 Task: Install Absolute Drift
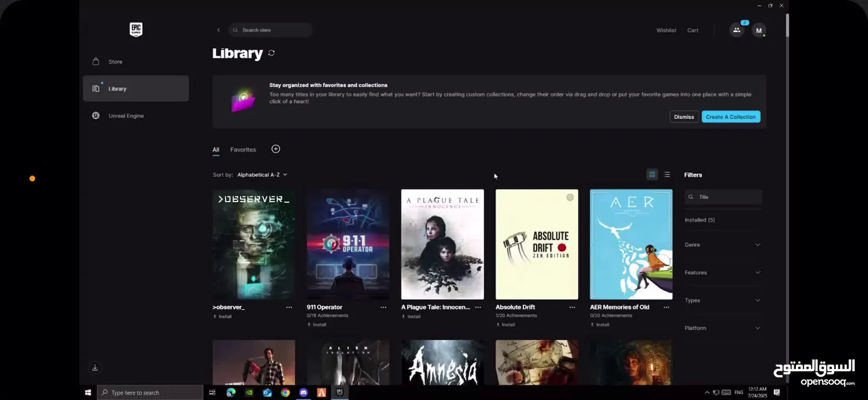pyautogui.click(x=506, y=324)
